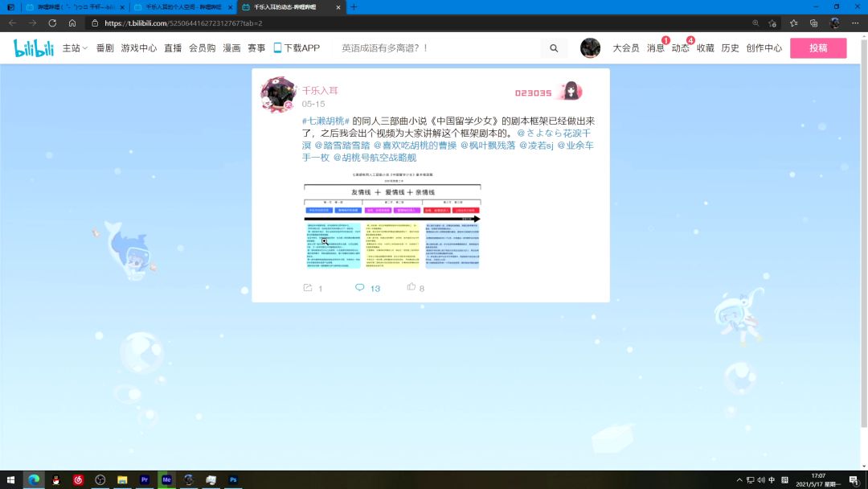Click the 千乐入耳 username link

click(x=320, y=91)
